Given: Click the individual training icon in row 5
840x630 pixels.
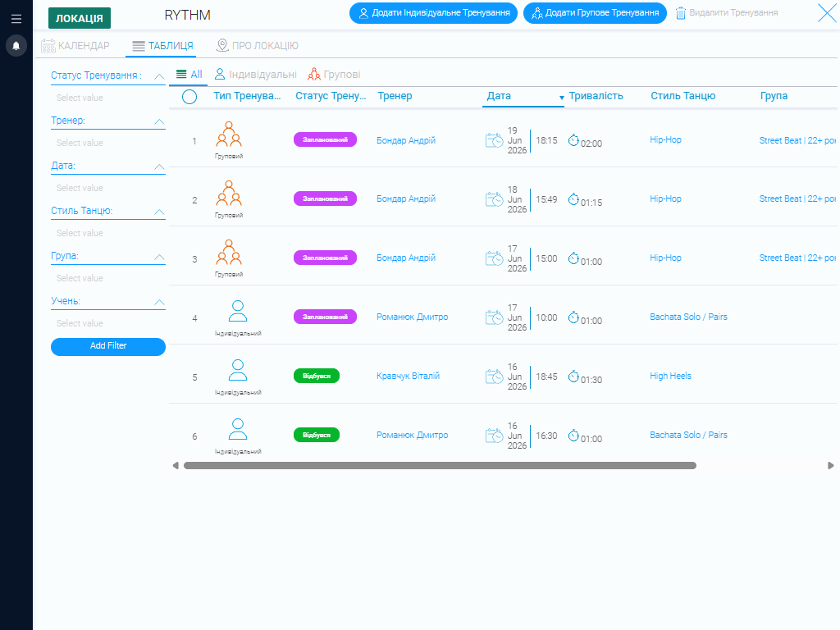Looking at the screenshot, I should tap(238, 370).
